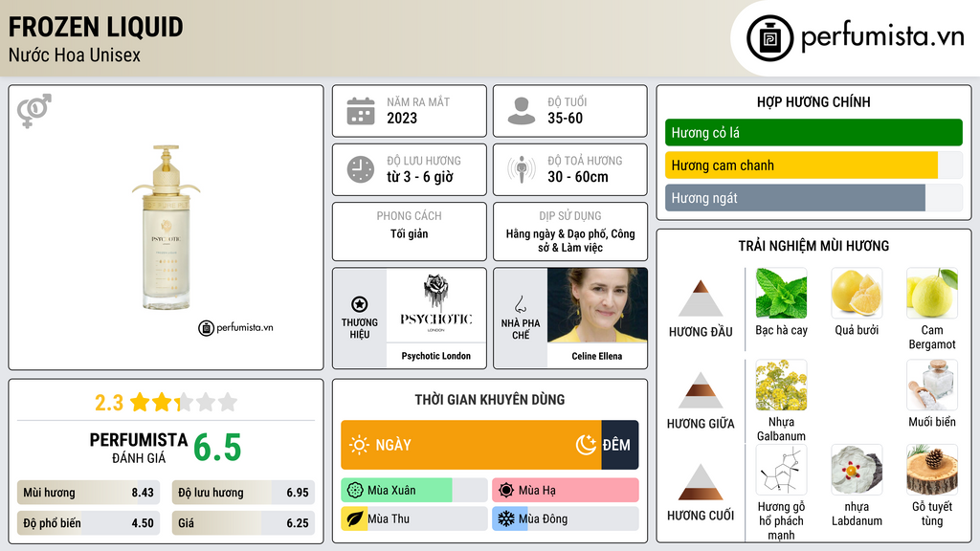
Task: Select the Gỗ tuyết tùng note image
Action: (x=932, y=470)
